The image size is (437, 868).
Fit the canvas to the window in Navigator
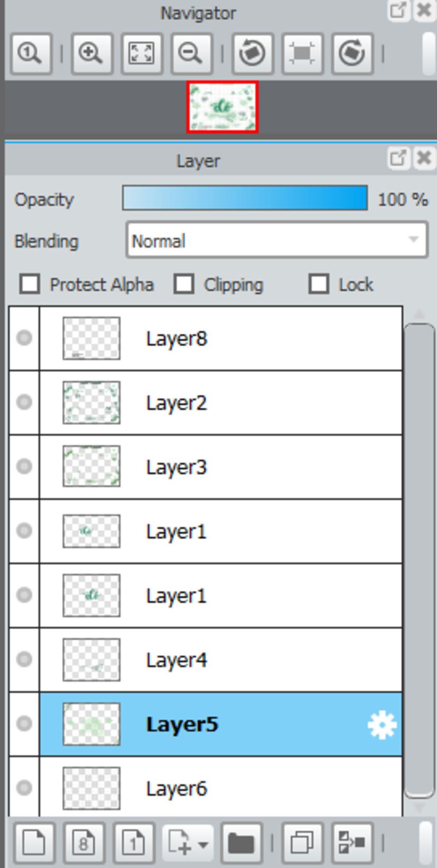142,54
